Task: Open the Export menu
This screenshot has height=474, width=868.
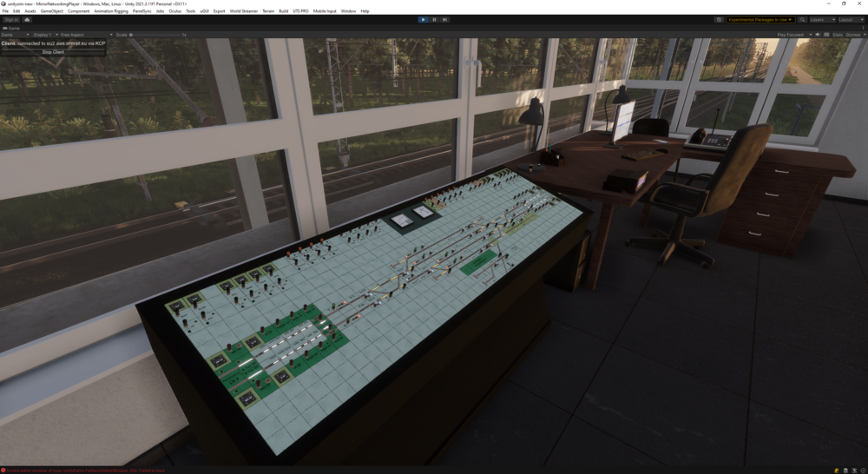Action: click(220, 11)
